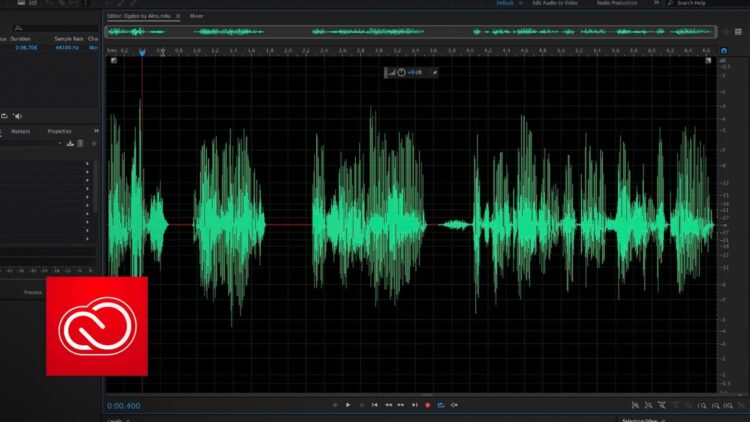Click the fade-in handle at waveform start
750x422 pixels.
[113, 60]
